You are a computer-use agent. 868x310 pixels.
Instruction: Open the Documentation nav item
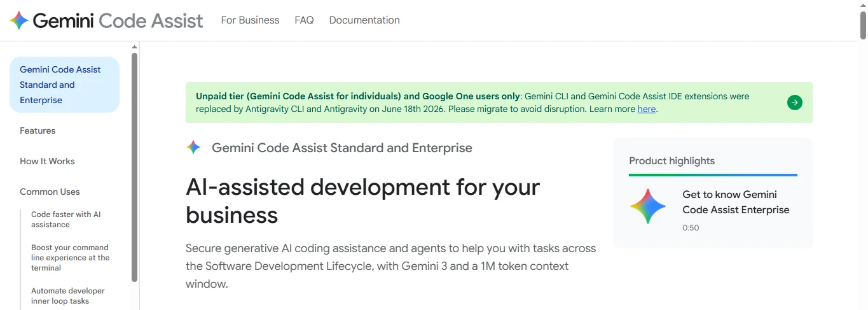364,20
